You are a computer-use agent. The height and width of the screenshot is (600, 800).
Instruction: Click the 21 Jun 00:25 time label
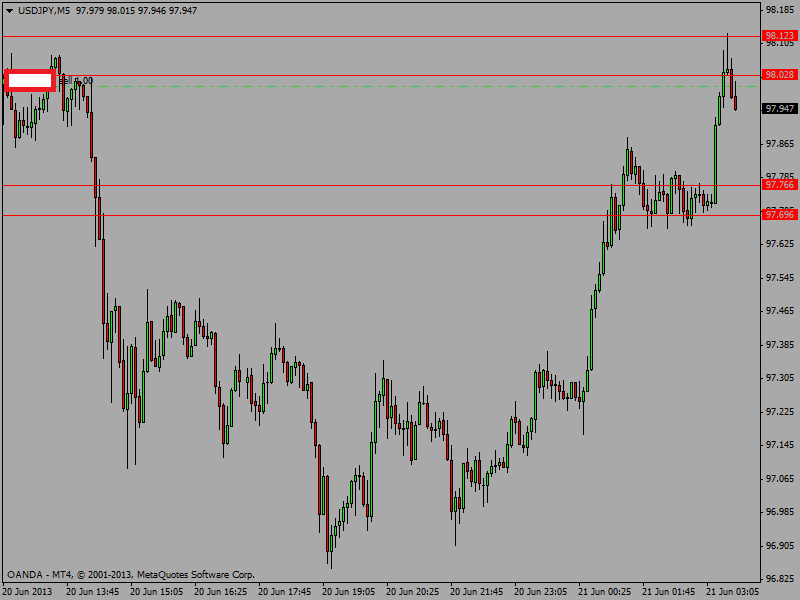click(x=605, y=592)
